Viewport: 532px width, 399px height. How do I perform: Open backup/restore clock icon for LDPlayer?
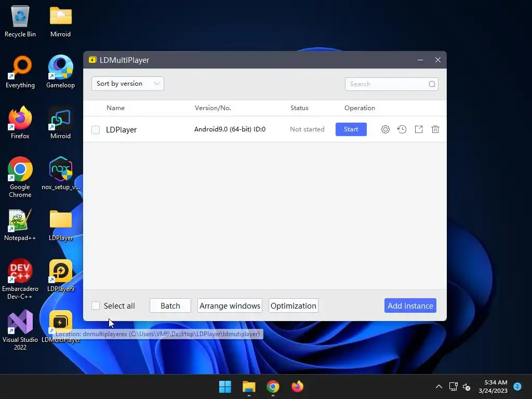click(402, 129)
